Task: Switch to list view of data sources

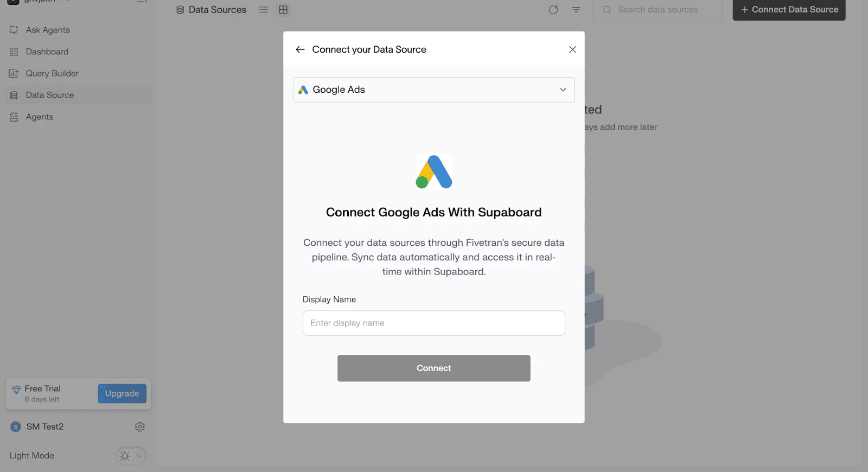Action: (264, 10)
